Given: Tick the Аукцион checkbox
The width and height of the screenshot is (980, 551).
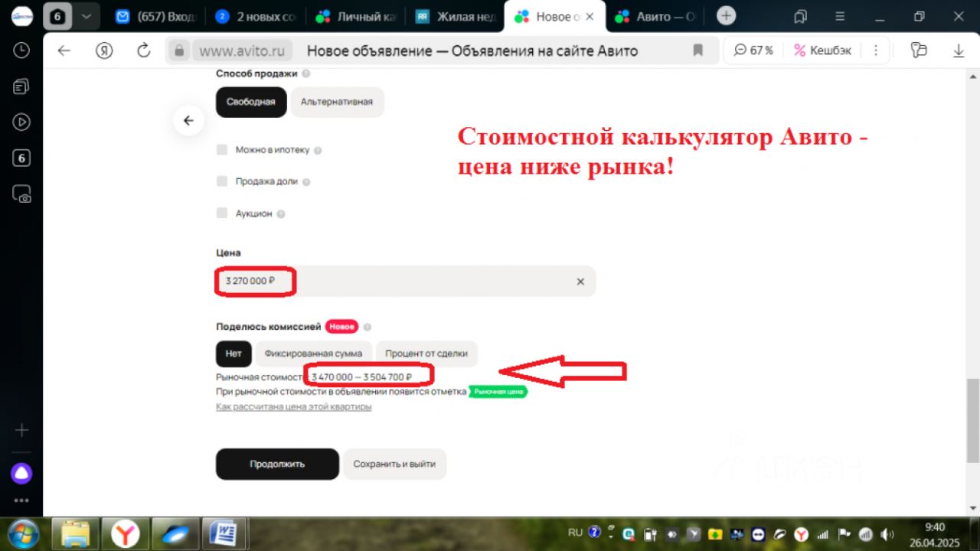Looking at the screenshot, I should pyautogui.click(x=222, y=213).
